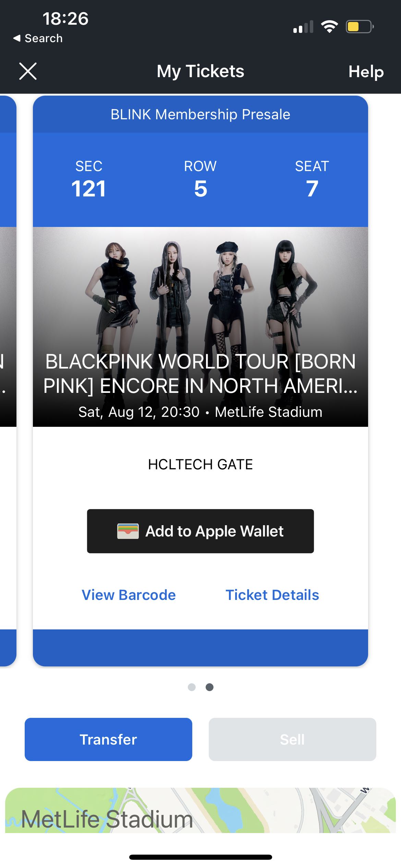Tap the Transfer button
The width and height of the screenshot is (401, 868).
[x=108, y=739]
